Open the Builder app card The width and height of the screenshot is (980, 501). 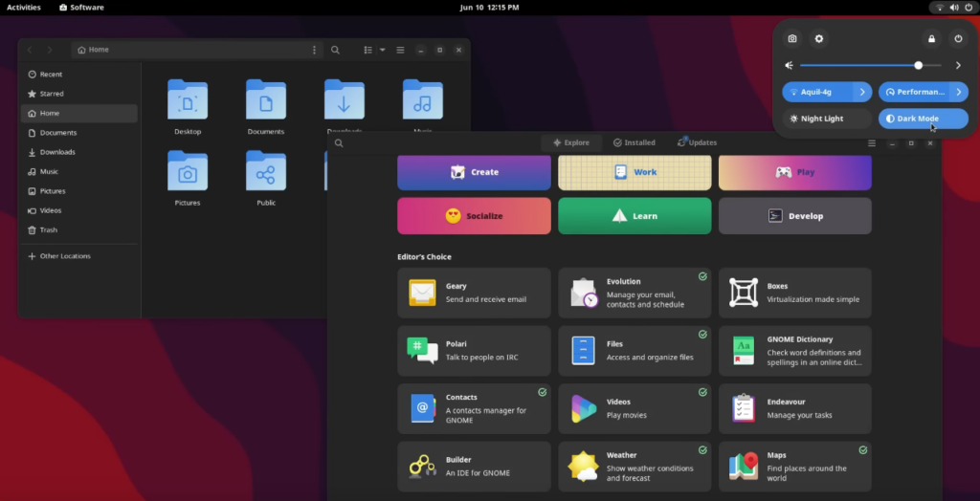tap(474, 467)
